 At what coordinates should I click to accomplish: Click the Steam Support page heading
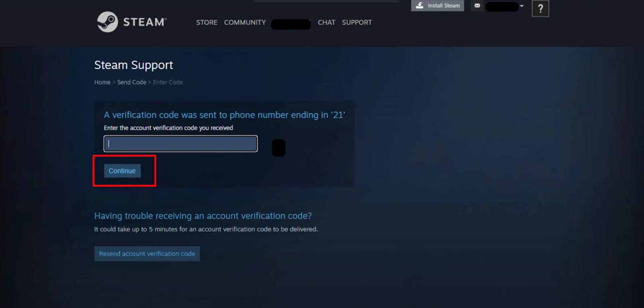134,65
